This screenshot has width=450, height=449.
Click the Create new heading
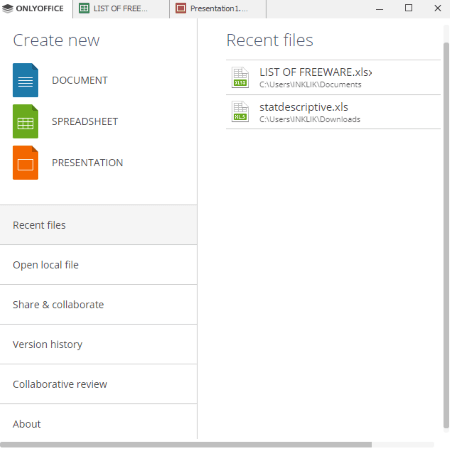pos(56,40)
